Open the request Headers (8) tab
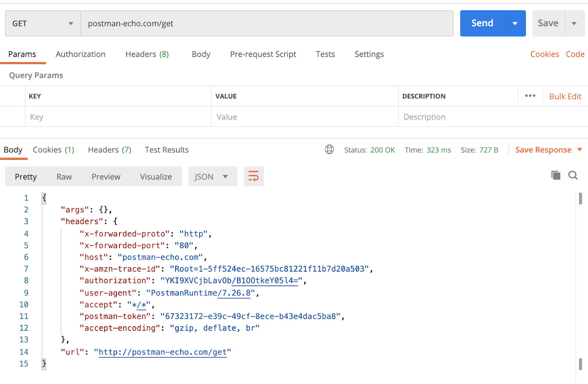Viewport: 588px width, 384px height. [x=147, y=54]
